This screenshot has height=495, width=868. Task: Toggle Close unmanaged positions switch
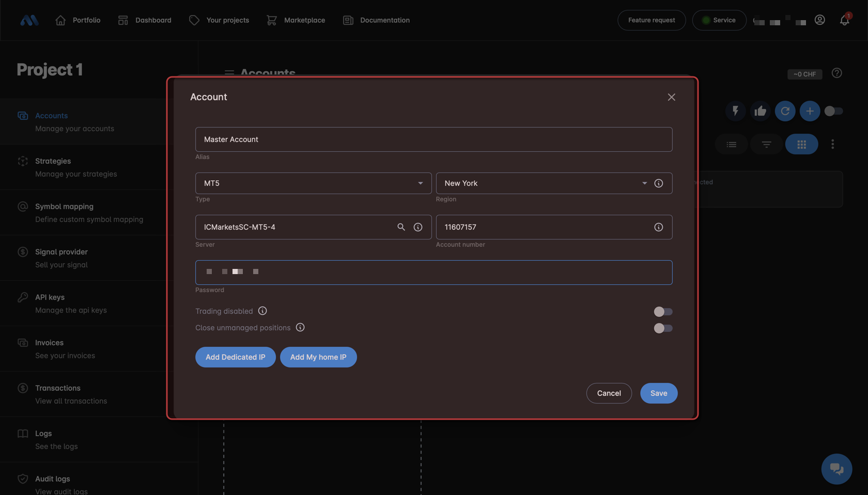point(663,328)
